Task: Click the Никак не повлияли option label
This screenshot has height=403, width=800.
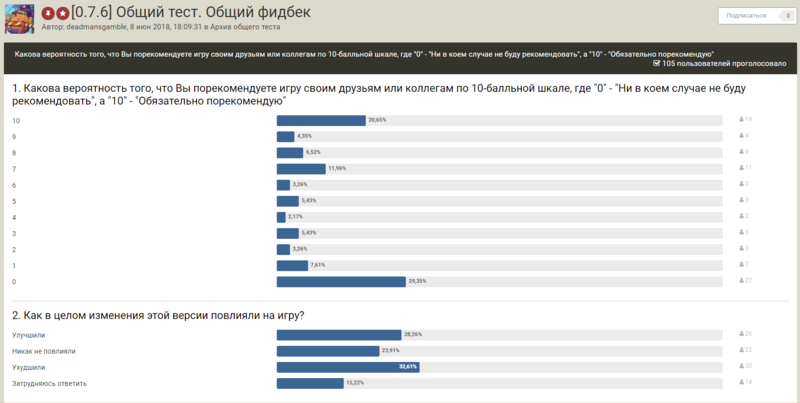Action: (44, 351)
